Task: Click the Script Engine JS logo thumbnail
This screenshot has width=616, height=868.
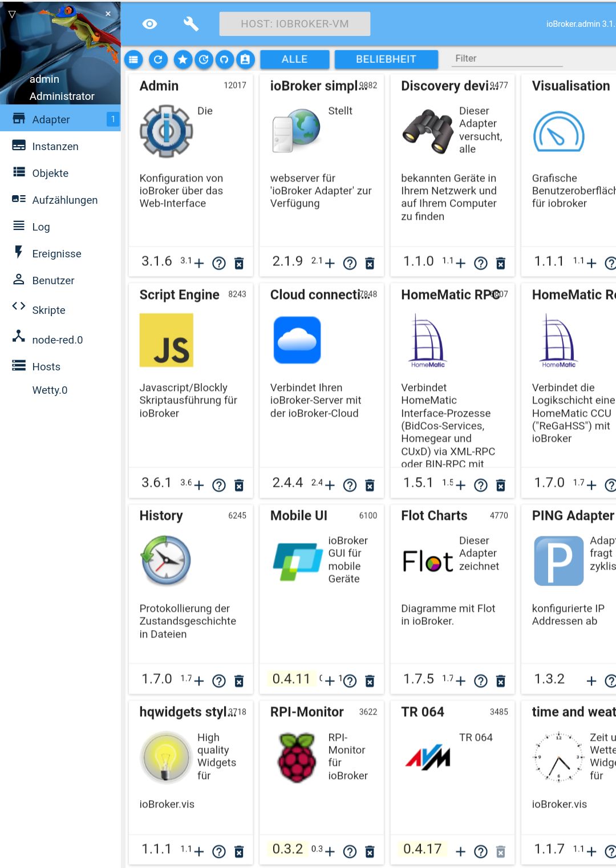Action: [167, 340]
